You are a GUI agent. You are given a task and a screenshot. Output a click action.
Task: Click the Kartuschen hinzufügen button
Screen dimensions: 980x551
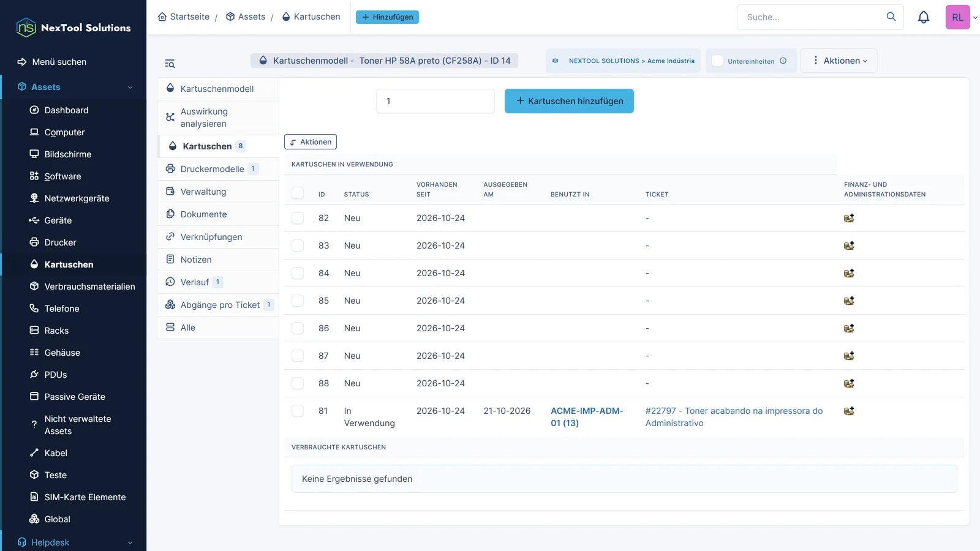(569, 101)
